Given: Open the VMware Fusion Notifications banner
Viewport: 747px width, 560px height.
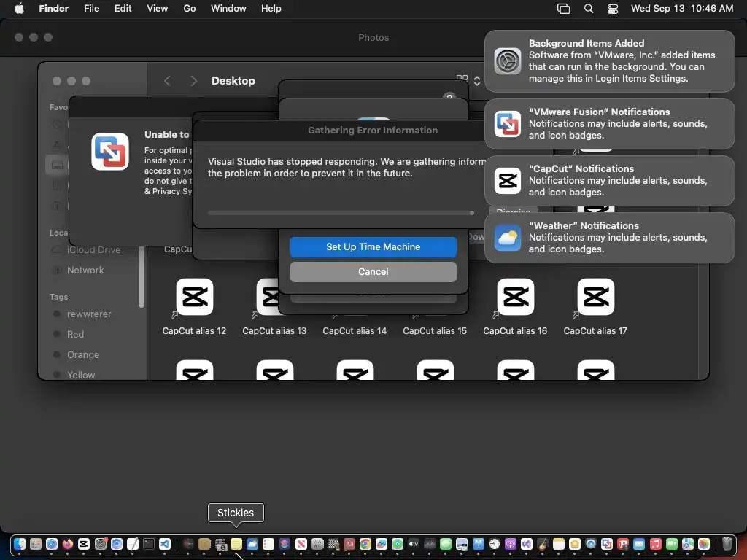Looking at the screenshot, I should [x=609, y=124].
